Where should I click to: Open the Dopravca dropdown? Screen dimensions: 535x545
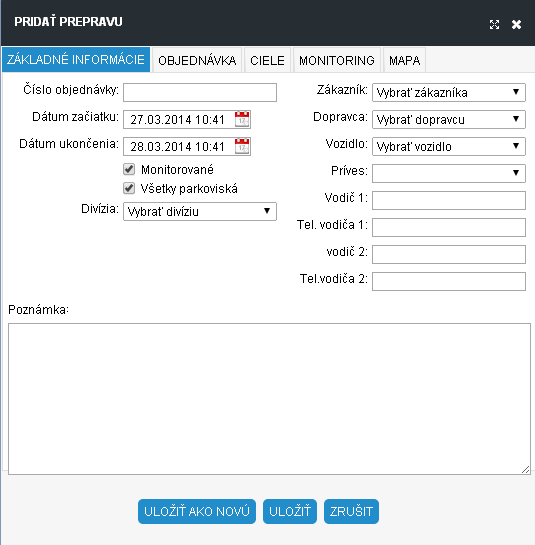tap(449, 120)
